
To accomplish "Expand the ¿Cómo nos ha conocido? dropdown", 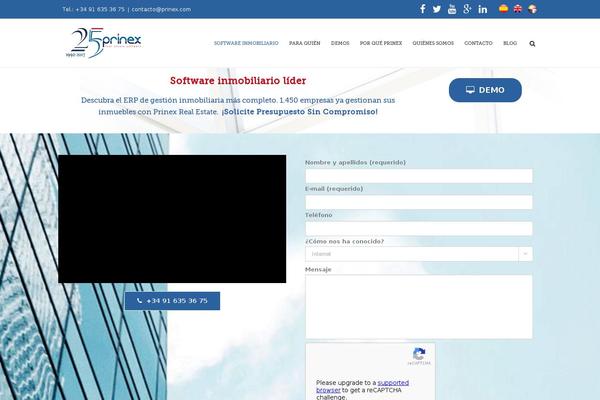I will point(419,254).
